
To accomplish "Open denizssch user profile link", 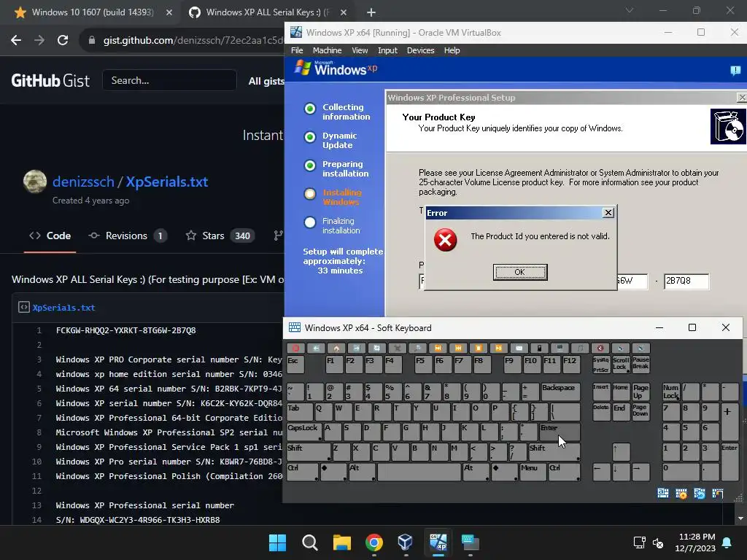I will click(83, 182).
